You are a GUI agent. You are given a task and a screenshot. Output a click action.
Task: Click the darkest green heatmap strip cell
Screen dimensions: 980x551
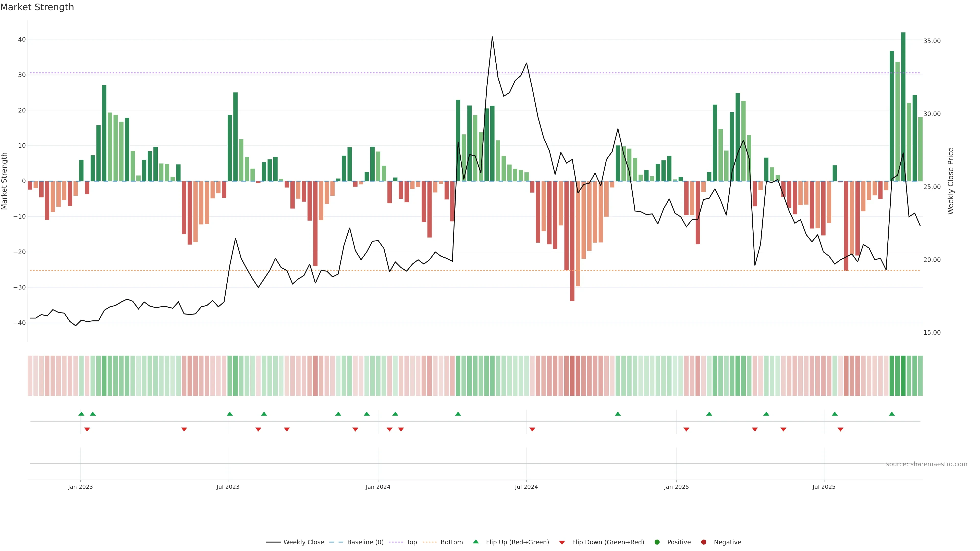(903, 376)
